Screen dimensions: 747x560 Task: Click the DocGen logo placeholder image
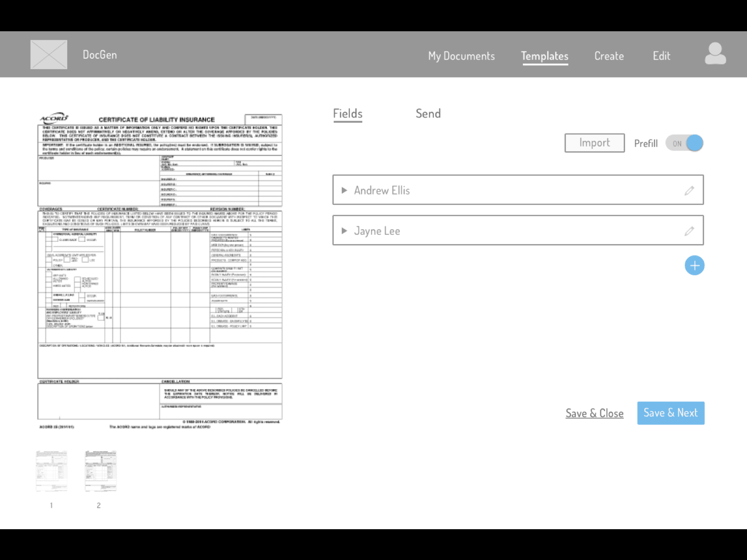coord(49,55)
